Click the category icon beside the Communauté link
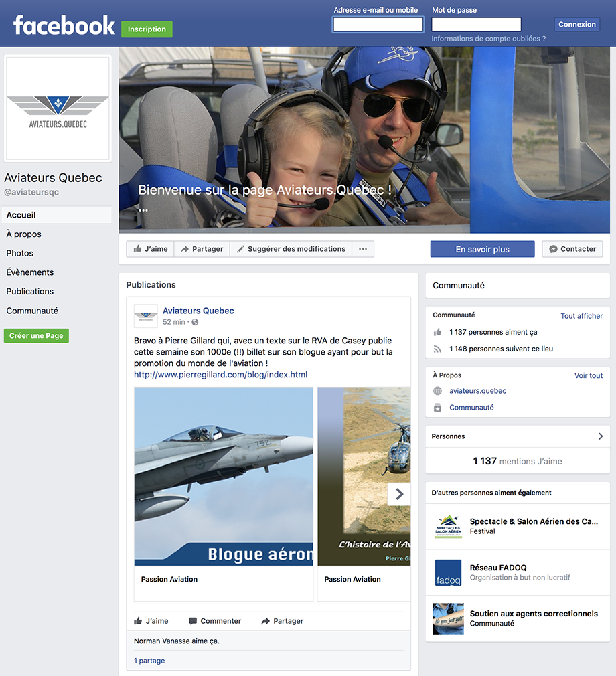The width and height of the screenshot is (616, 676). point(437,408)
